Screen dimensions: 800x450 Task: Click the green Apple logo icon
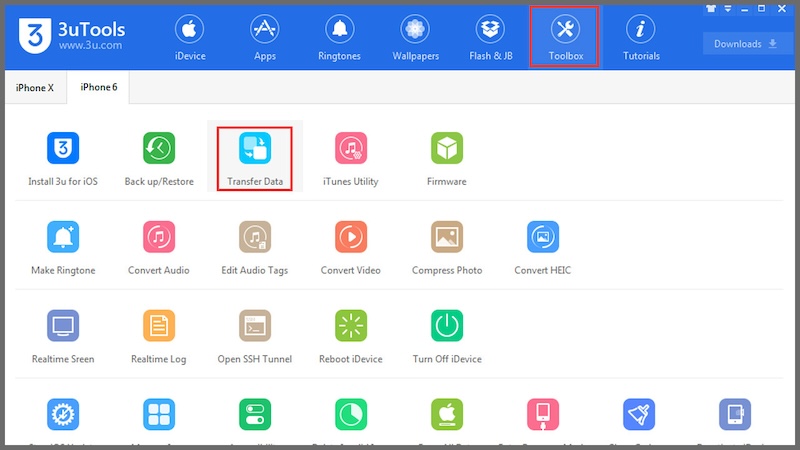coord(446,414)
